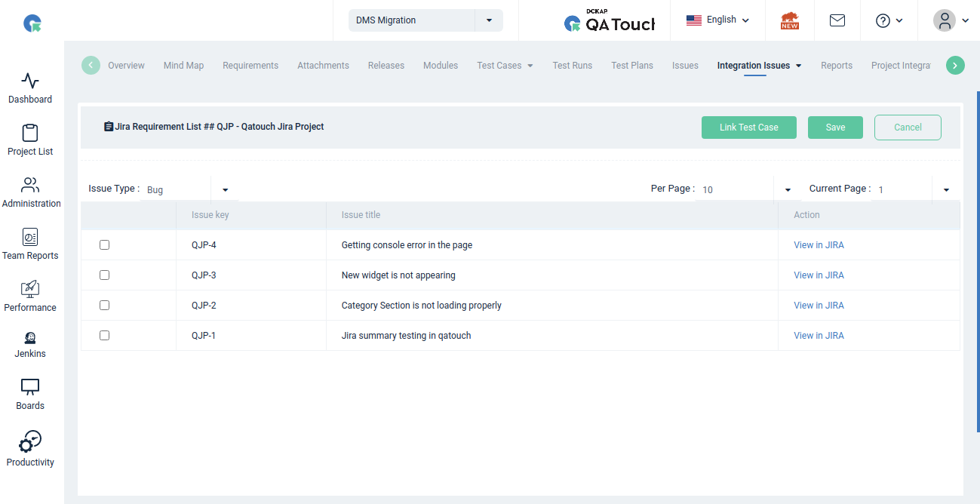Open the Requirements tab
The height and width of the screenshot is (504, 980).
point(250,65)
